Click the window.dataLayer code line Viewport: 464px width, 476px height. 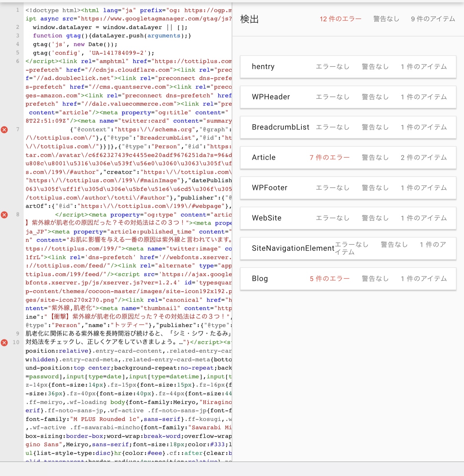click(x=110, y=27)
